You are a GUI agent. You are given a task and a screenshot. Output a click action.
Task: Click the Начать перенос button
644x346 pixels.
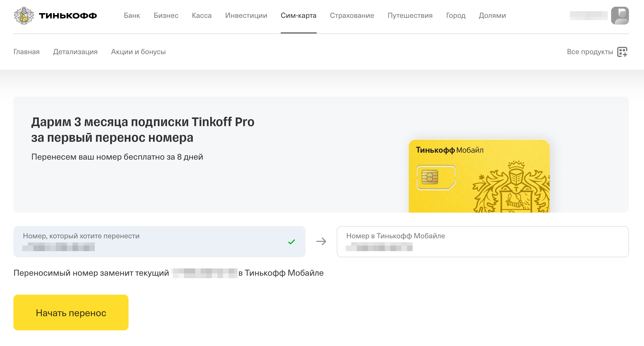(x=71, y=313)
